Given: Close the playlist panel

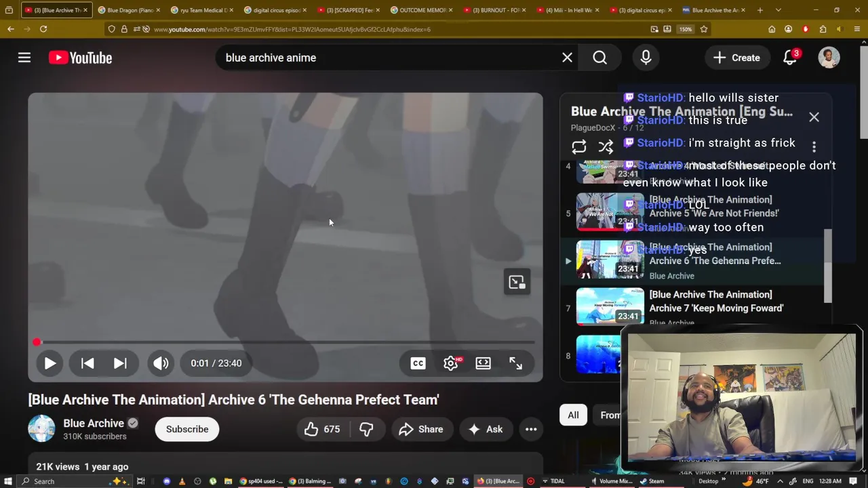Looking at the screenshot, I should pyautogui.click(x=814, y=117).
